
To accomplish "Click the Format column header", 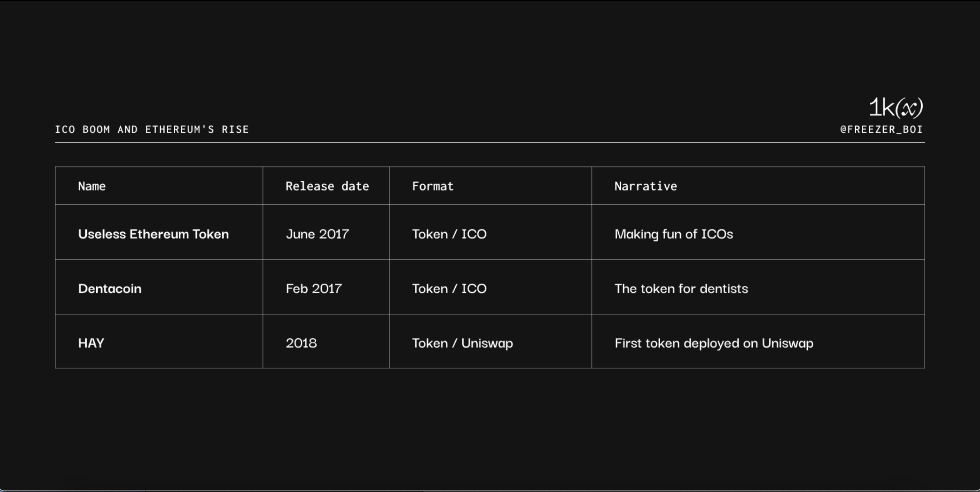I will 433,186.
